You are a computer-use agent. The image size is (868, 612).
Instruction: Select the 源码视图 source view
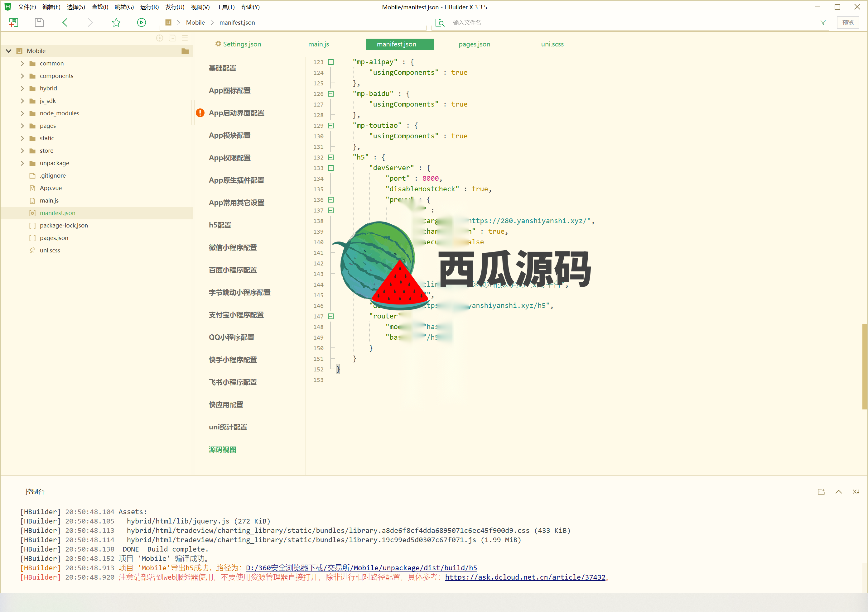222,450
